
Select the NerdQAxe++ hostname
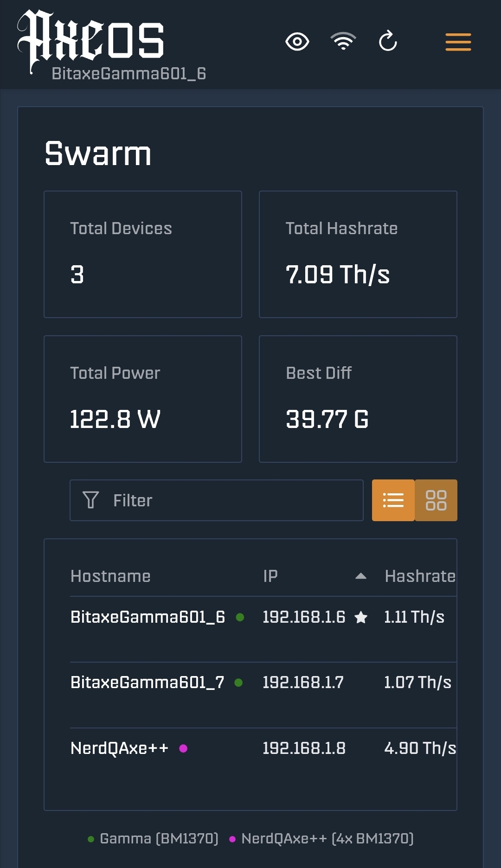click(119, 748)
